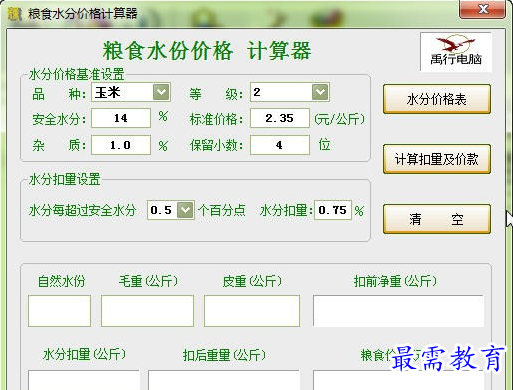Focus the 安全水分 field showing 14
The width and height of the screenshot is (513, 390).
[121, 118]
